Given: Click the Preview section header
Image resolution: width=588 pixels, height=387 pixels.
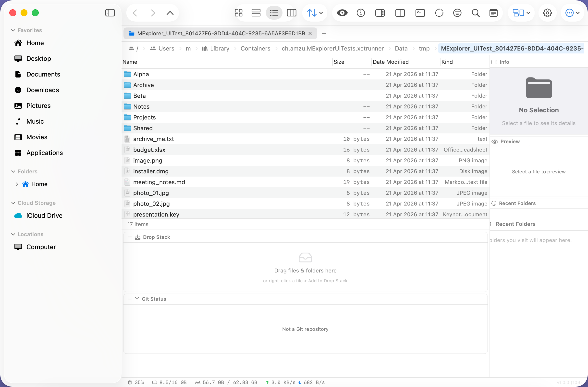Looking at the screenshot, I should [x=539, y=142].
